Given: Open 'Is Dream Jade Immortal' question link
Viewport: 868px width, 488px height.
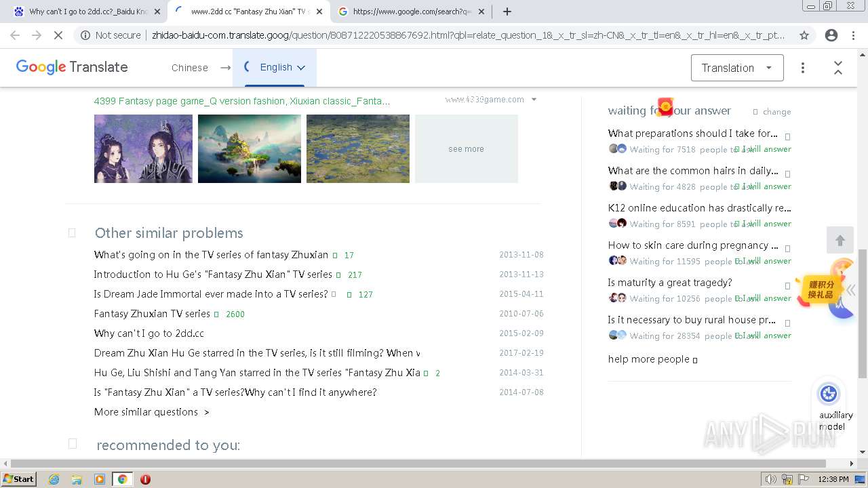Looking at the screenshot, I should click(211, 294).
